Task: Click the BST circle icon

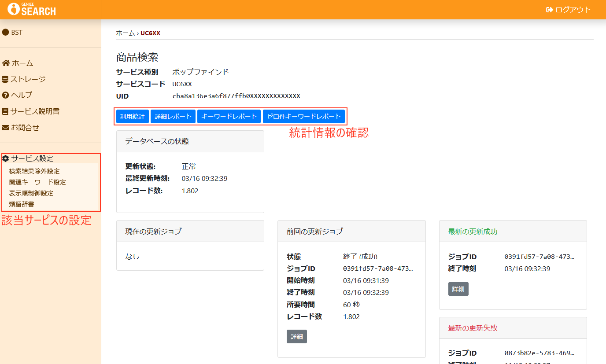Action: coord(6,32)
